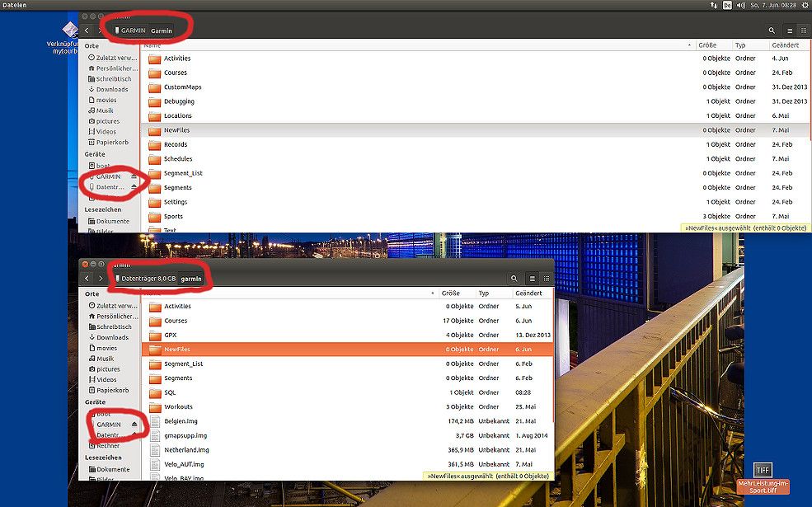This screenshot has width=812, height=507.
Task: Select gmapsupp.img file in the lower window
Action: 185,435
